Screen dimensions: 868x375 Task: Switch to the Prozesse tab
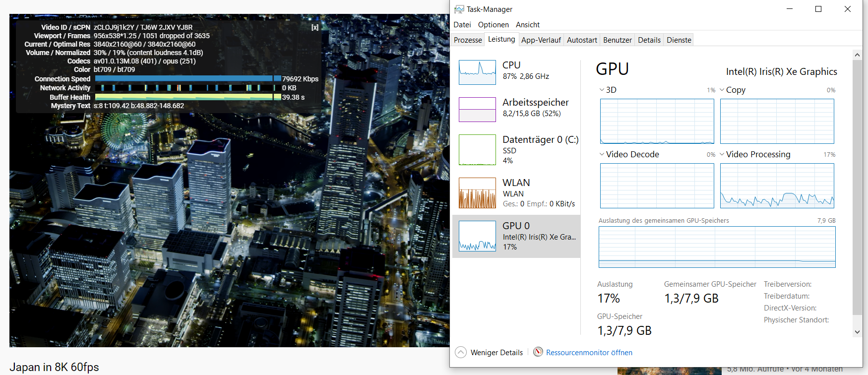[x=468, y=40]
